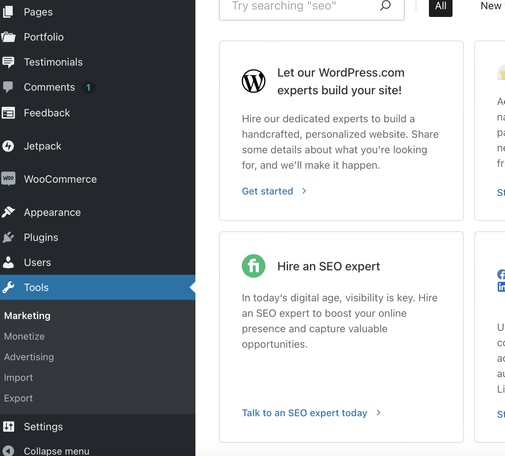This screenshot has height=456, width=505.
Task: Click the Plugins plug icon
Action: pos(8,237)
